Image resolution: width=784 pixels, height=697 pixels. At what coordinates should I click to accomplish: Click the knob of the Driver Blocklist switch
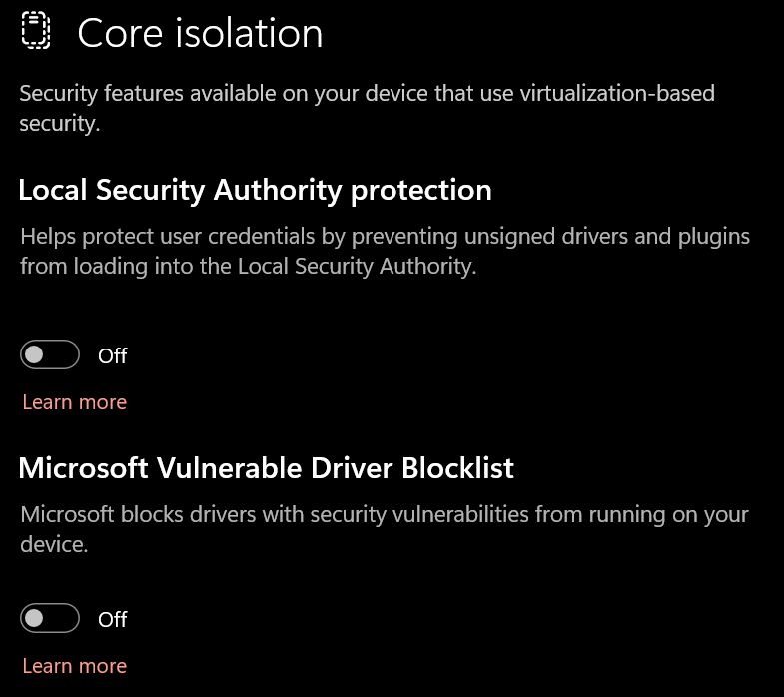34,618
